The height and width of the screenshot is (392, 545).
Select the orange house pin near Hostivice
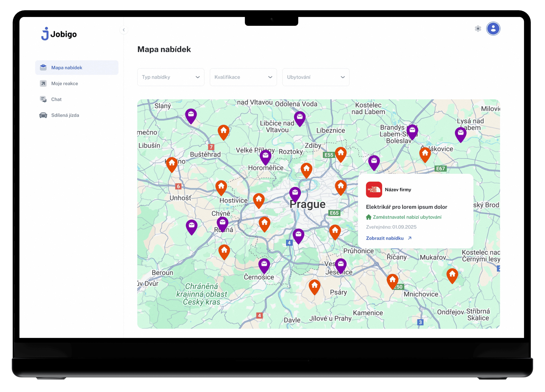[x=221, y=188]
